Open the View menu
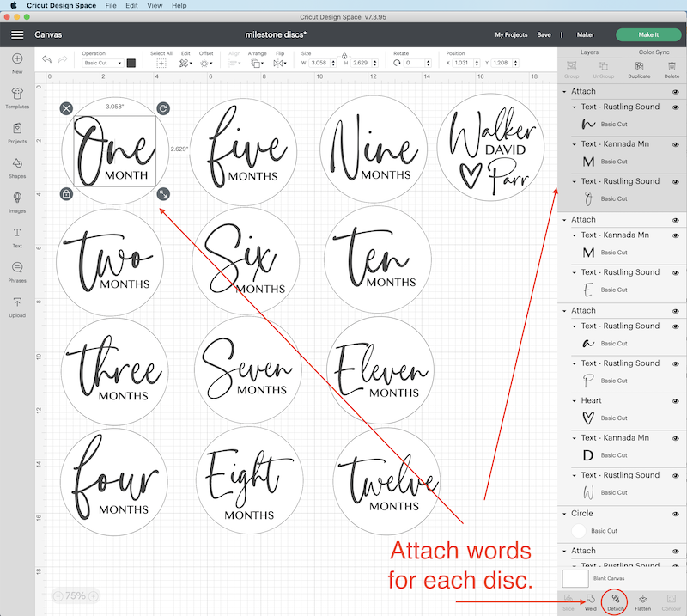This screenshot has height=616, width=687. [x=155, y=5]
